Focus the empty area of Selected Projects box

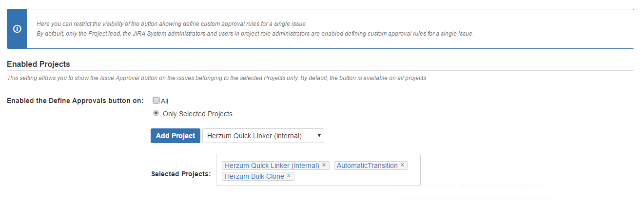356,177
